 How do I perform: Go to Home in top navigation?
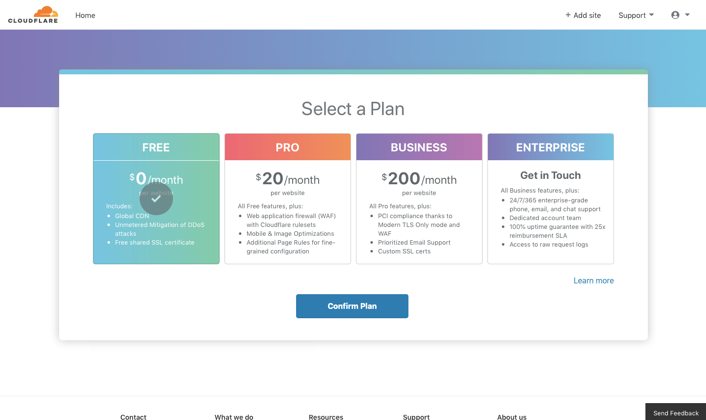[x=85, y=15]
